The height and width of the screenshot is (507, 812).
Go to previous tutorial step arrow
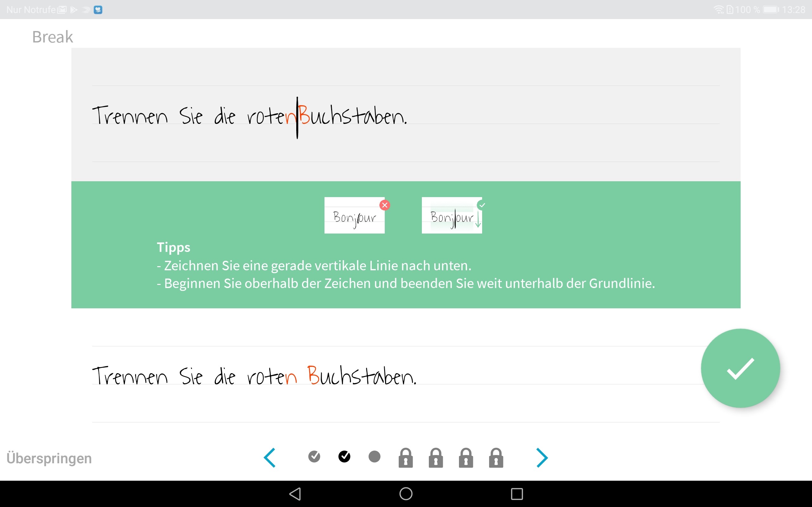270,457
